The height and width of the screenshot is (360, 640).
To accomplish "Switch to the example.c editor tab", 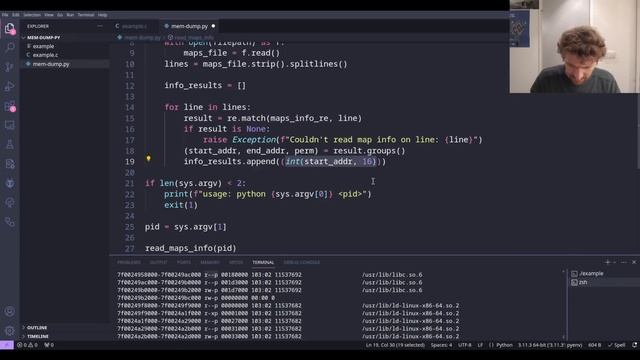I will tap(134, 26).
